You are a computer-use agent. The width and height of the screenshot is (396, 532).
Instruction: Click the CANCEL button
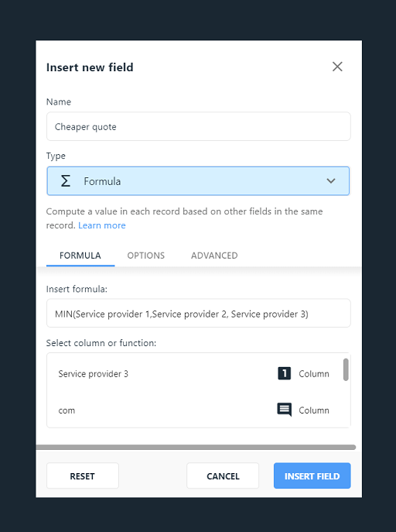tap(223, 475)
